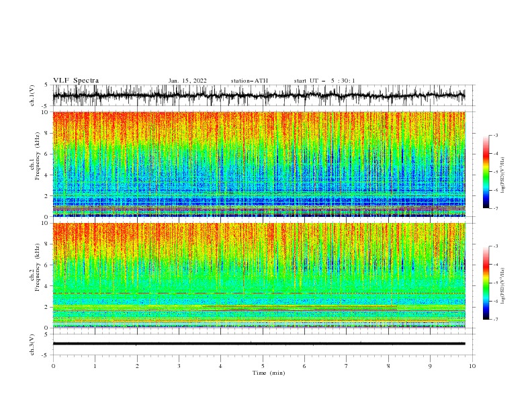Click the ch.2 PSD color scale bar
The height and width of the screenshot is (411, 532).
coord(486,283)
